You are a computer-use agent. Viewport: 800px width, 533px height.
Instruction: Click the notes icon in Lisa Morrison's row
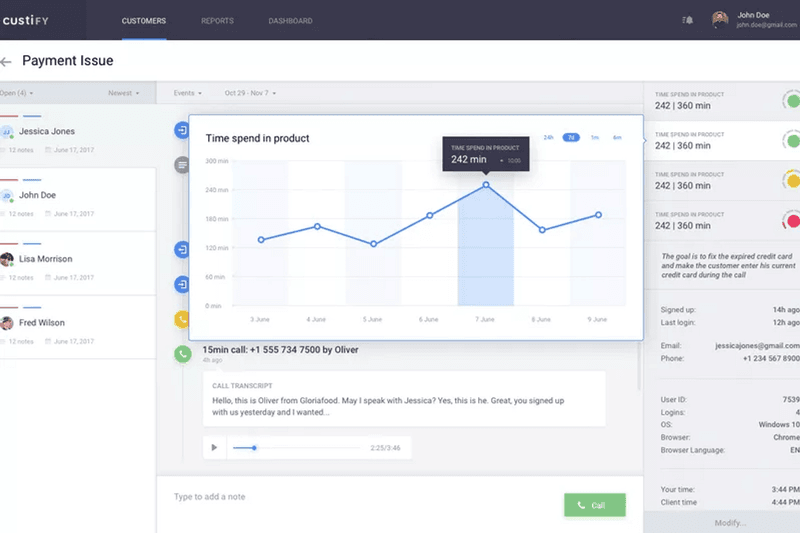3,277
